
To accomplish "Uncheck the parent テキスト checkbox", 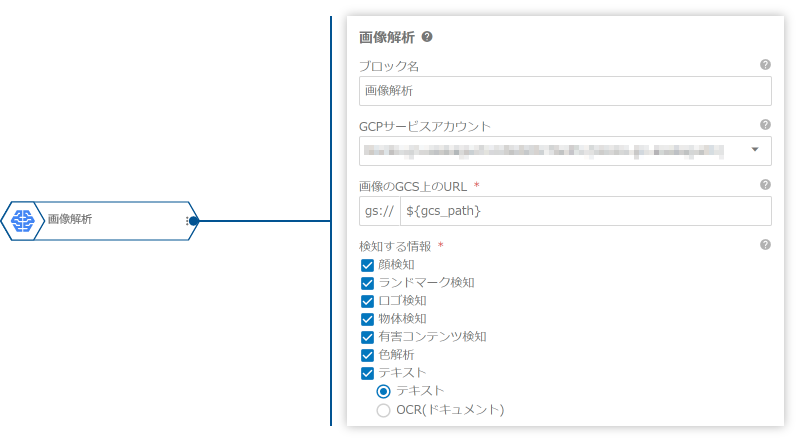I will [367, 373].
